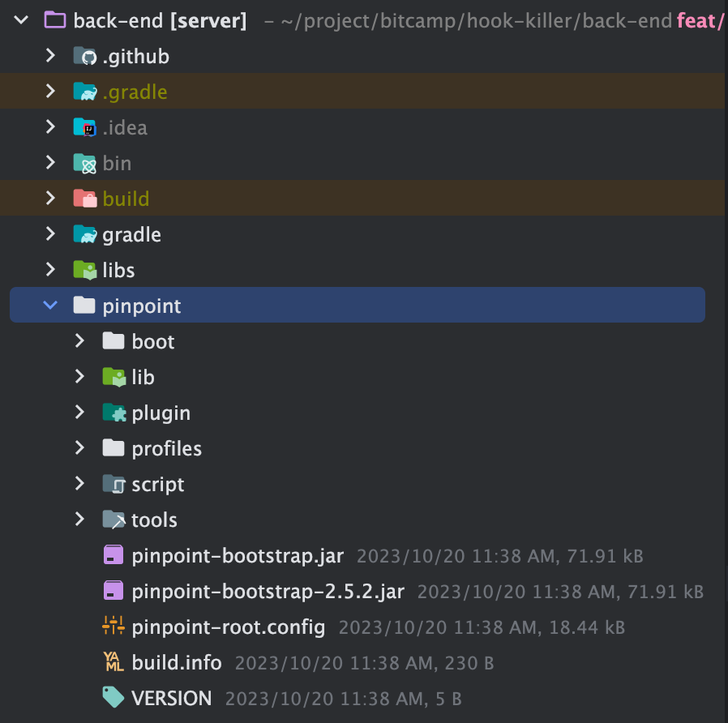Select the VERSION file name

pos(172,699)
